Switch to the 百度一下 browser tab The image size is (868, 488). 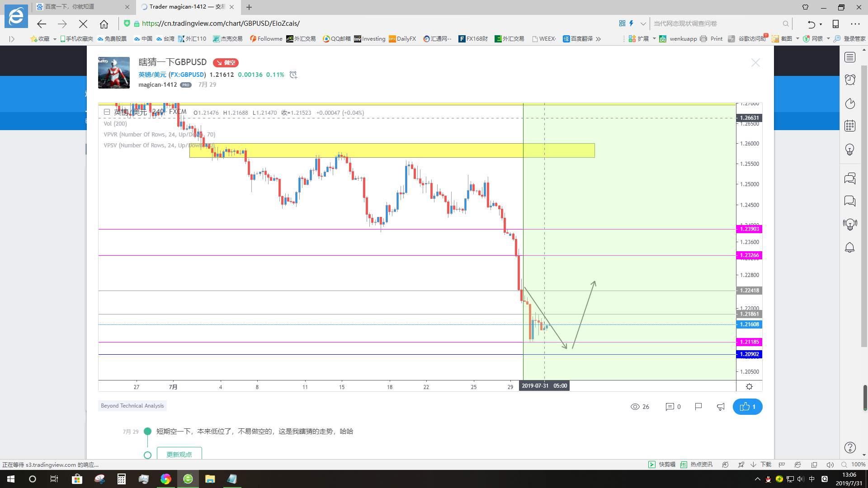(81, 7)
